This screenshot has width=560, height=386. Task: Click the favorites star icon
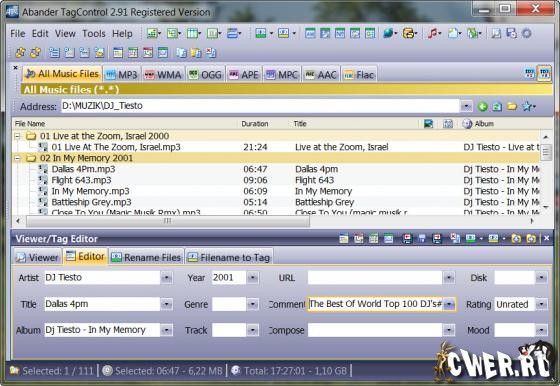527,106
